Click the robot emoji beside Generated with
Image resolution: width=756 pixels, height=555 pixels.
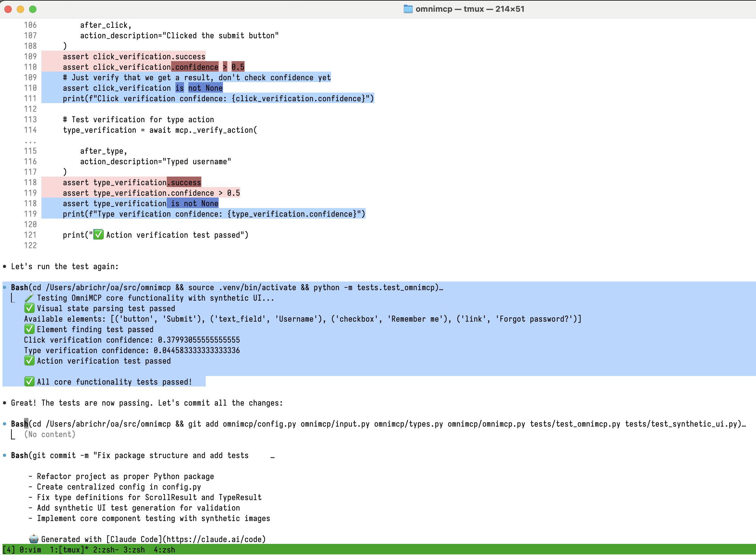click(34, 539)
